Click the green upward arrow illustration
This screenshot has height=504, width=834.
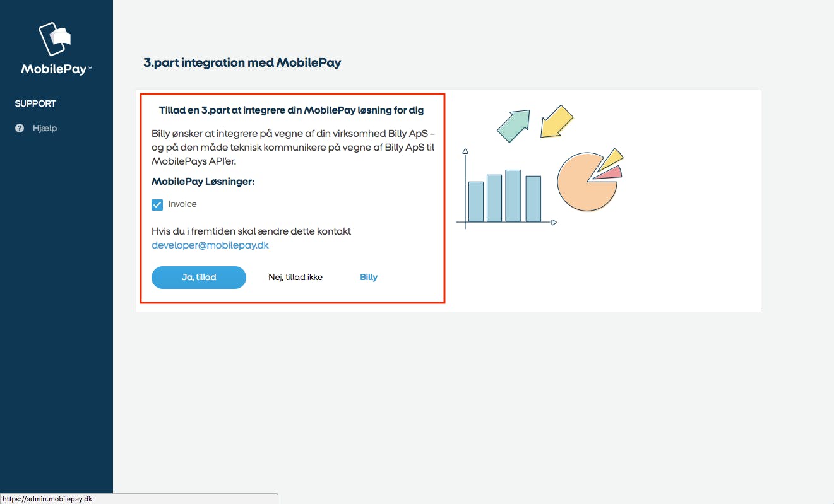[513, 125]
